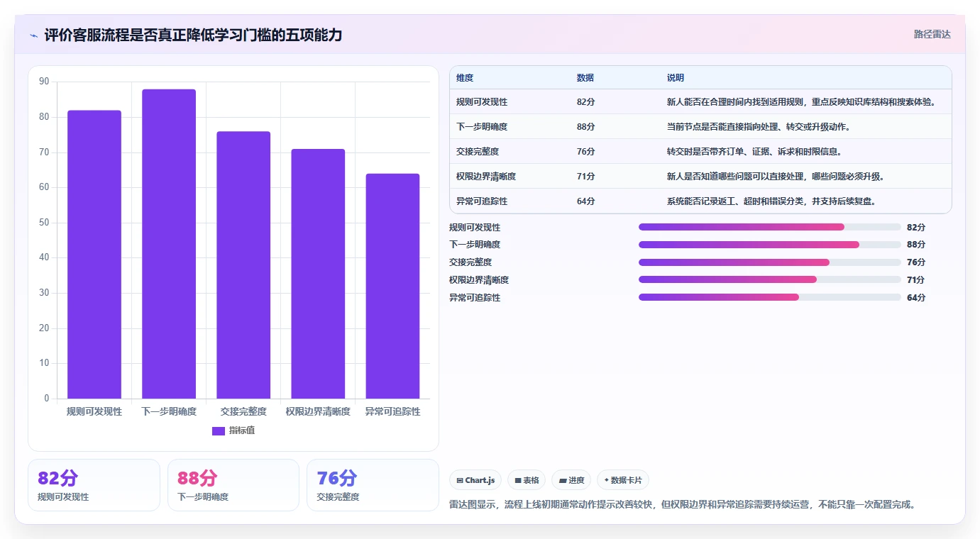Click the 表格 tag chip
This screenshot has width=980, height=539.
pos(527,480)
